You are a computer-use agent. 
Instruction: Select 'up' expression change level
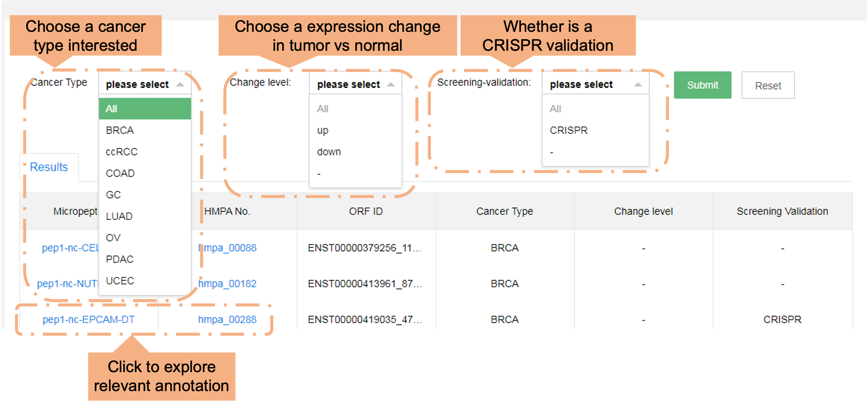323,130
